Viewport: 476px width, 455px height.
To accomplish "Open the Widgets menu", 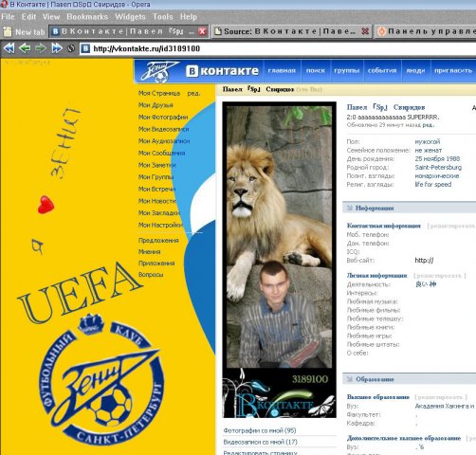I will [x=130, y=17].
